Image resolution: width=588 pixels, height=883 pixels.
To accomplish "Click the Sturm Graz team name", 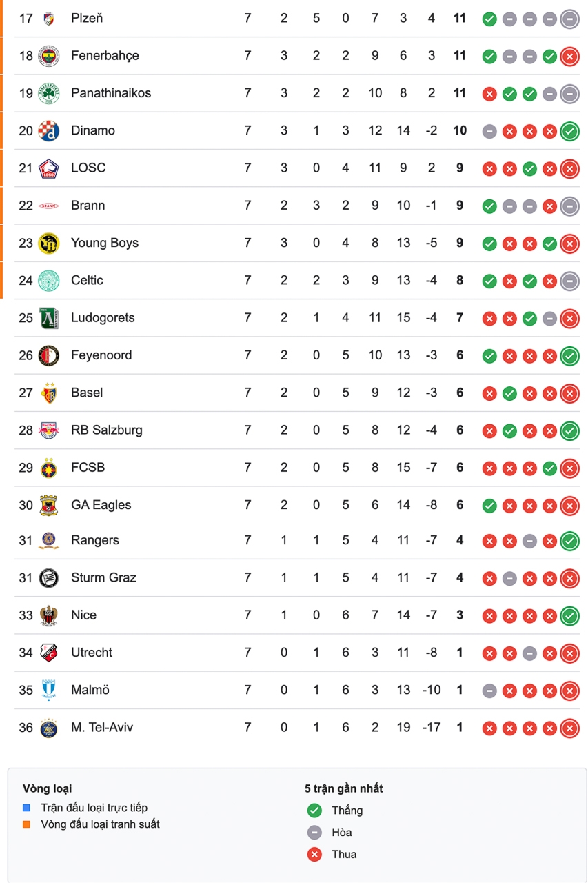I will point(103,577).
